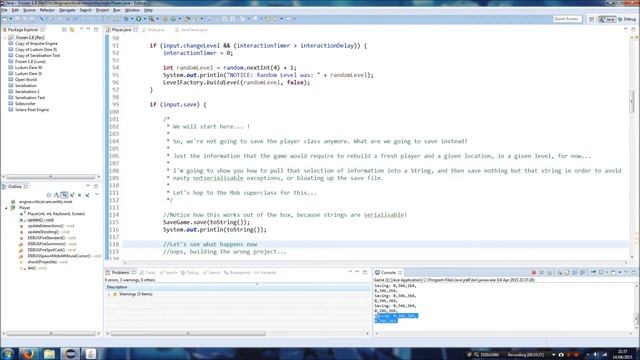Select the Breakpoints view tab
This screenshot has width=640, height=360.
pyautogui.click(x=237, y=273)
